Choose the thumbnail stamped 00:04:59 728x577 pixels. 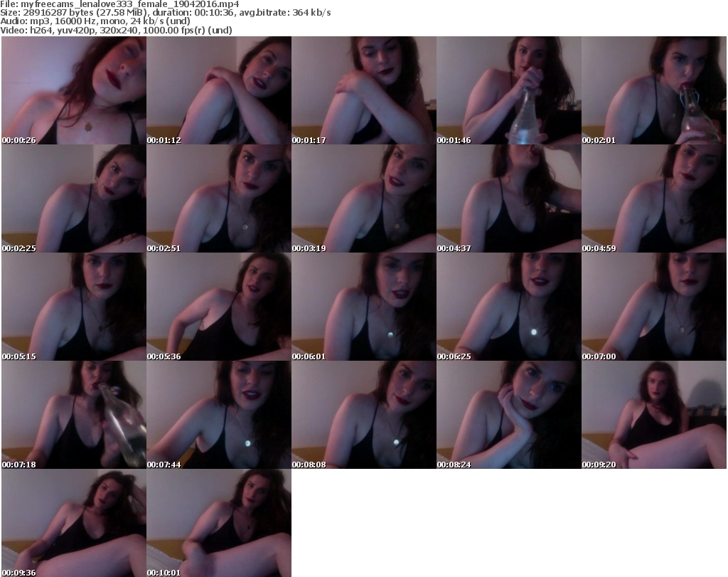654,198
